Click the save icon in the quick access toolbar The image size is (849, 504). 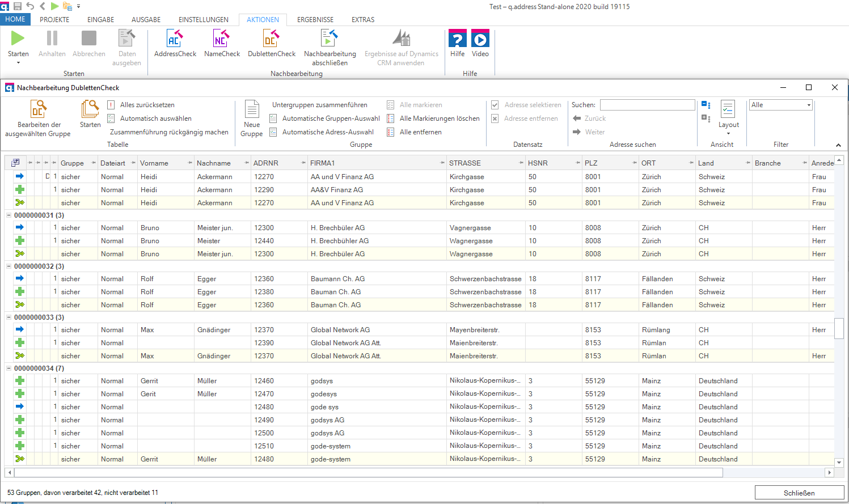[x=18, y=6]
